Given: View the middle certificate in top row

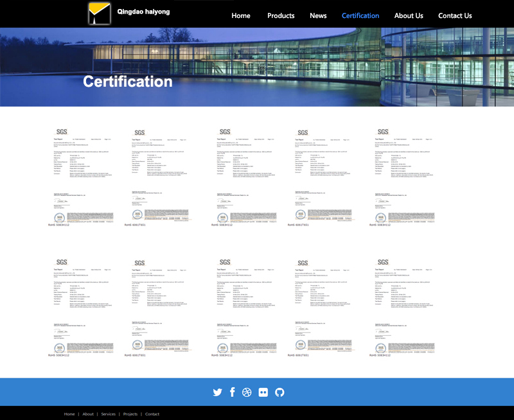Looking at the screenshot, I should point(245,177).
